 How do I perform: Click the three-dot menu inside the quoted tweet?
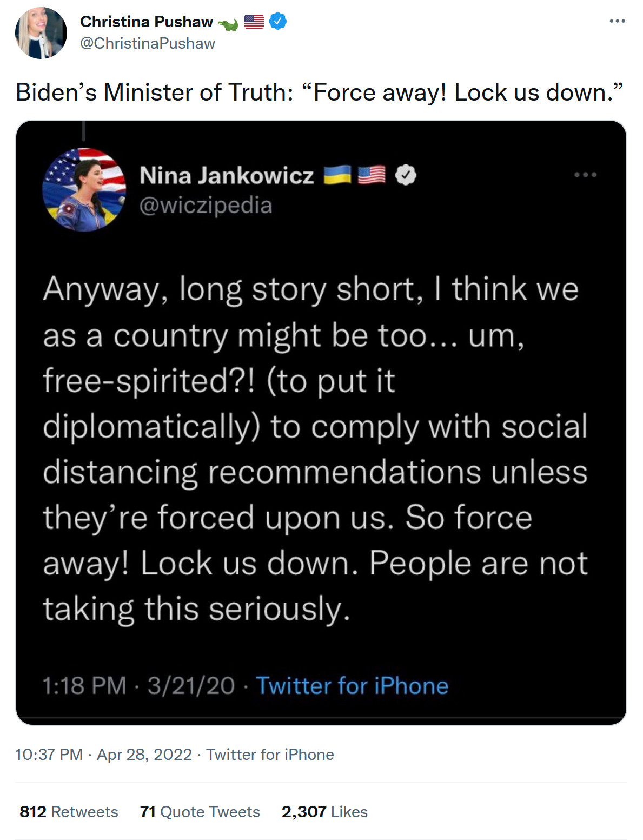click(x=585, y=175)
